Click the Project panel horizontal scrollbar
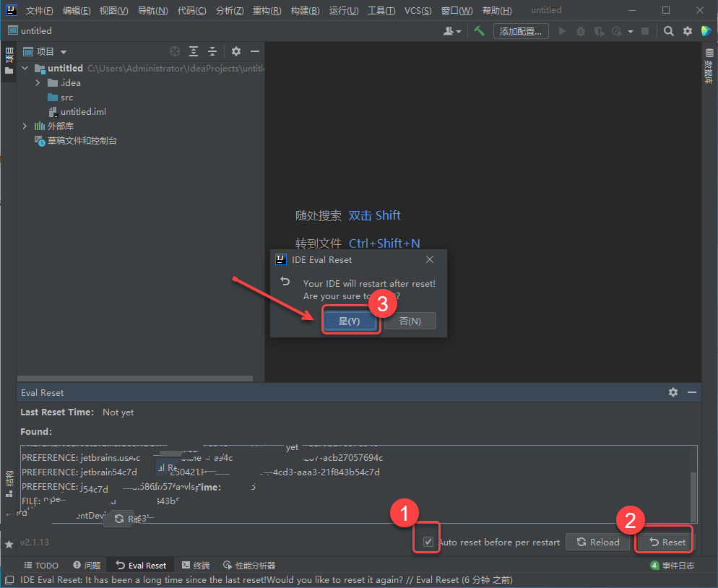Screen dimensions: 718x588 [135, 379]
